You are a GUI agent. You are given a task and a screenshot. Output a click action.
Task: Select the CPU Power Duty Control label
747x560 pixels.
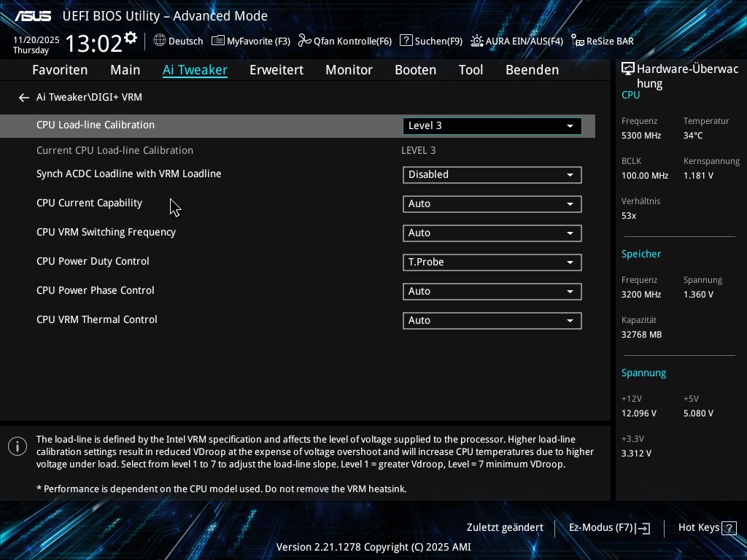[93, 262]
